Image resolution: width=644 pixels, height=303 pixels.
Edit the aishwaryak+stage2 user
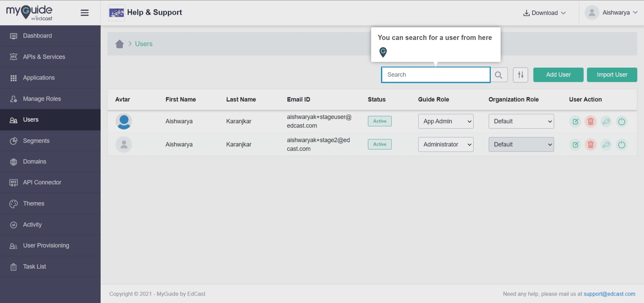coord(575,145)
